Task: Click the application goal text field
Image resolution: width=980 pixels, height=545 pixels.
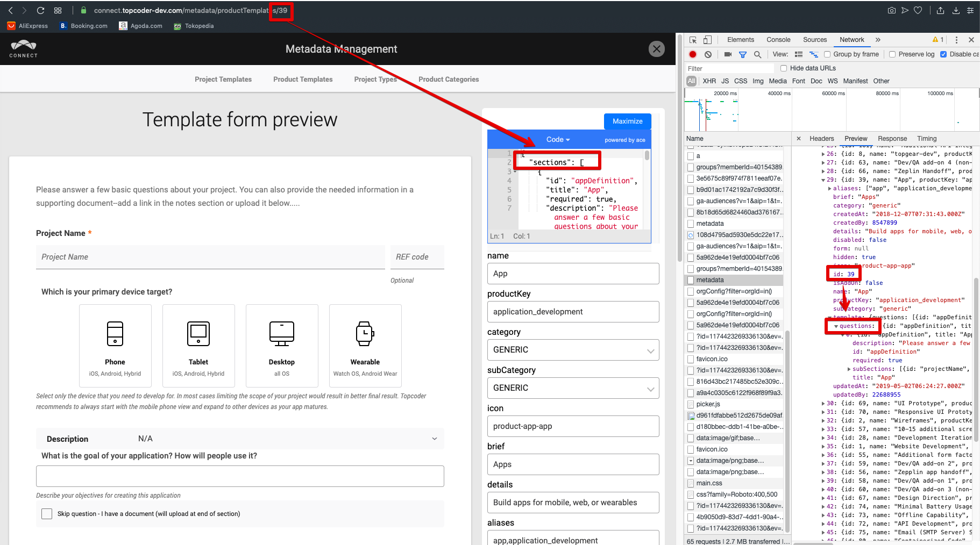Action: pos(240,476)
